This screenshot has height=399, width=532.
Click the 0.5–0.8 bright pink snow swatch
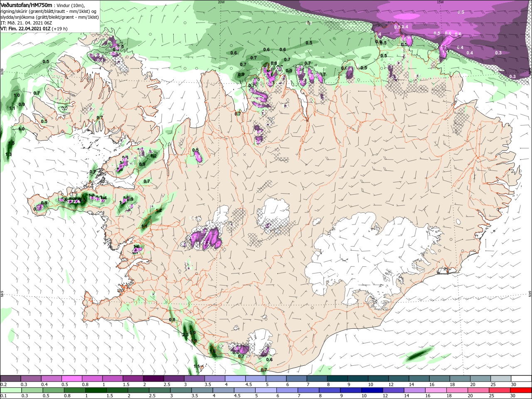coord(72,379)
